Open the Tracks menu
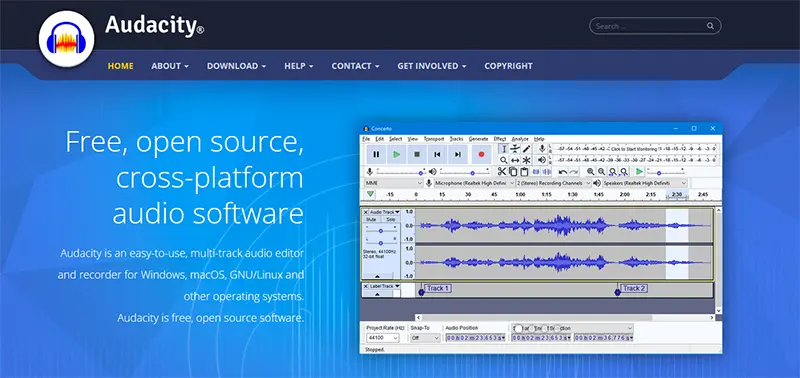800x378 pixels. coord(457,139)
